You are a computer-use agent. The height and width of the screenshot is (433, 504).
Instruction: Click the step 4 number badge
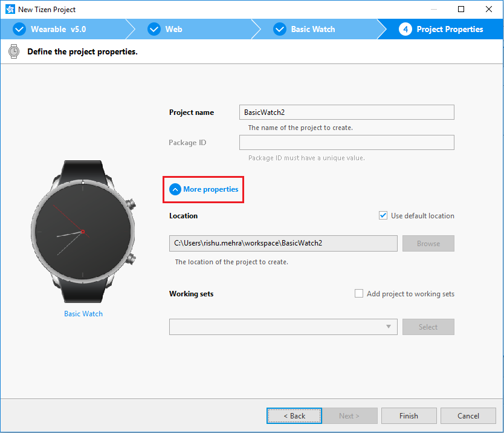click(x=405, y=29)
